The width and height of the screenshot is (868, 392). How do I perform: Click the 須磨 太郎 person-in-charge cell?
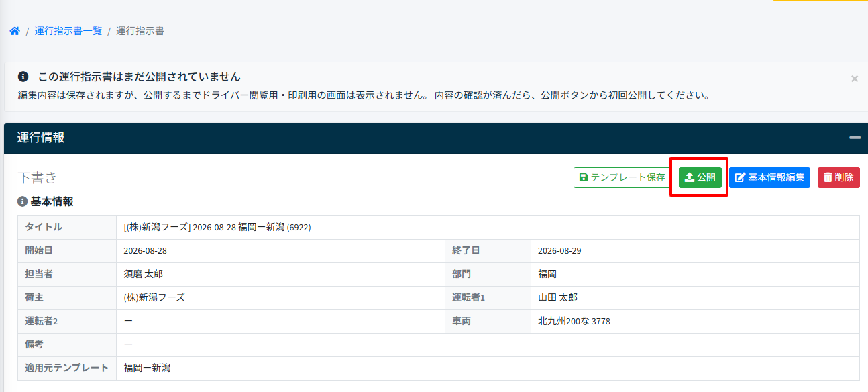[280, 274]
